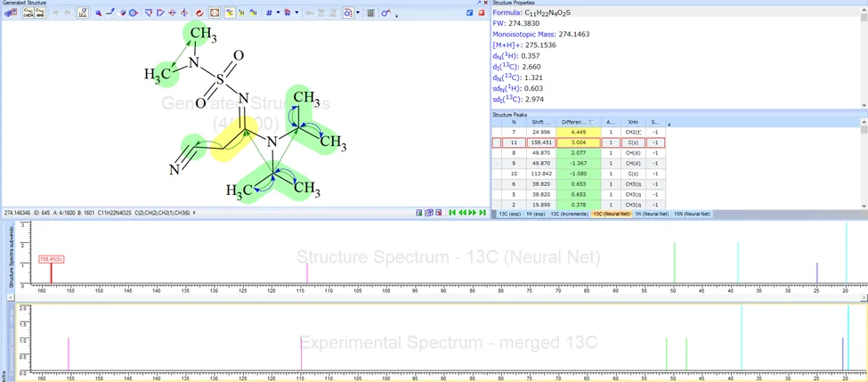Image resolution: width=868 pixels, height=382 pixels.
Task: Open the 3D structure icon at toolbar start
Action: [x=11, y=12]
